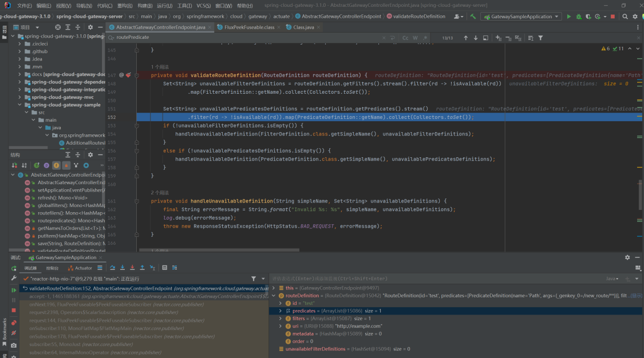This screenshot has width=644, height=358.
Task: Expand the 'this' variable node
Action: (274, 288)
